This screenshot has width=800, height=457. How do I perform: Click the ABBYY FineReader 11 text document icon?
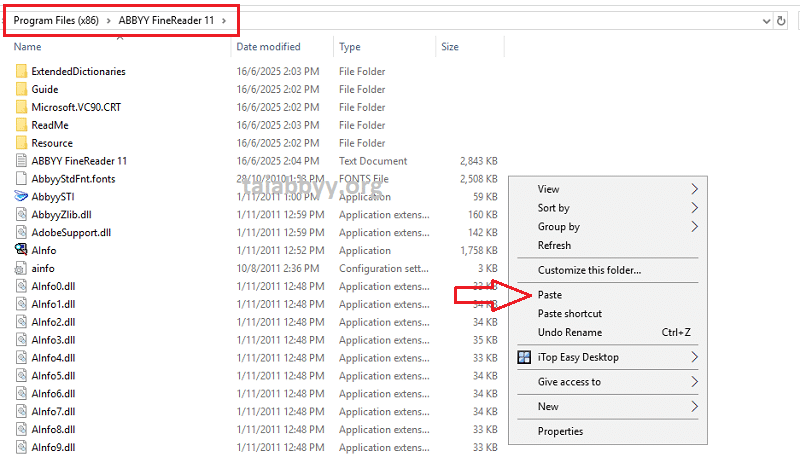coord(21,161)
